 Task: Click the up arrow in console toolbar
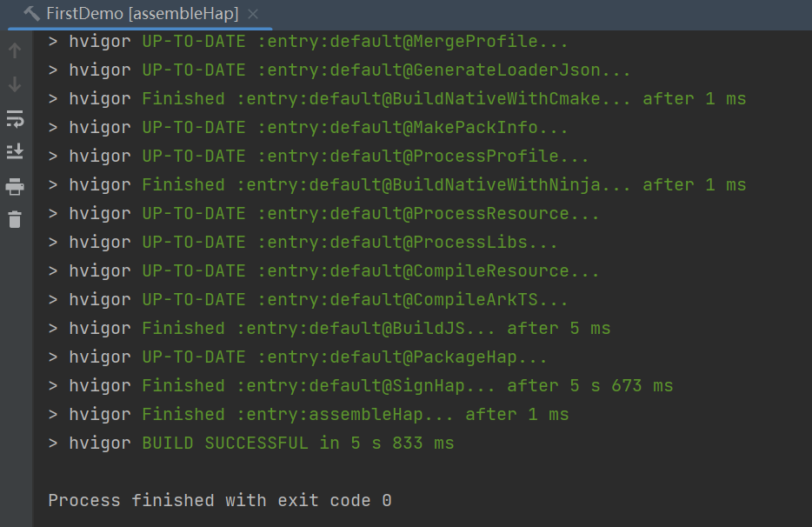pyautogui.click(x=15, y=50)
